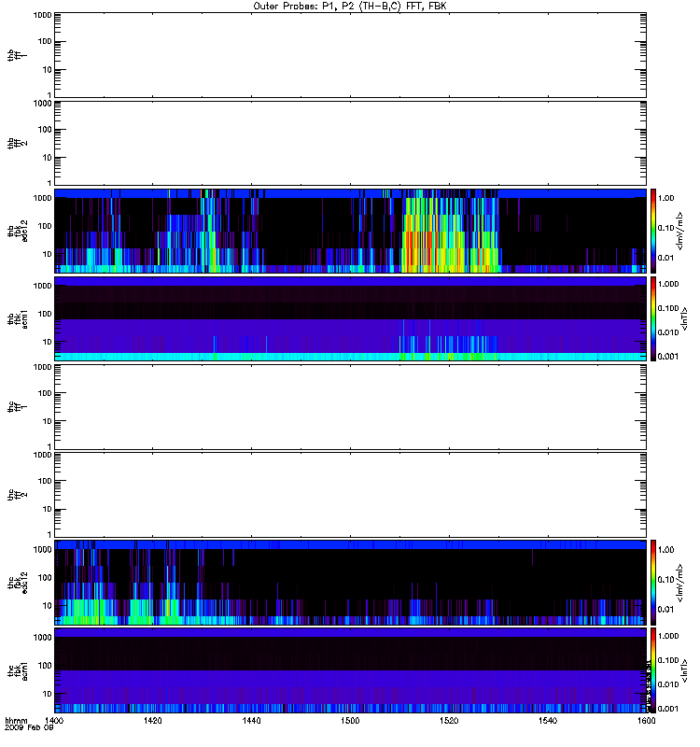The image size is (700, 747).
Task: Click the '1.00' value on thb edc12 color bar
Action: pyautogui.click(x=666, y=198)
